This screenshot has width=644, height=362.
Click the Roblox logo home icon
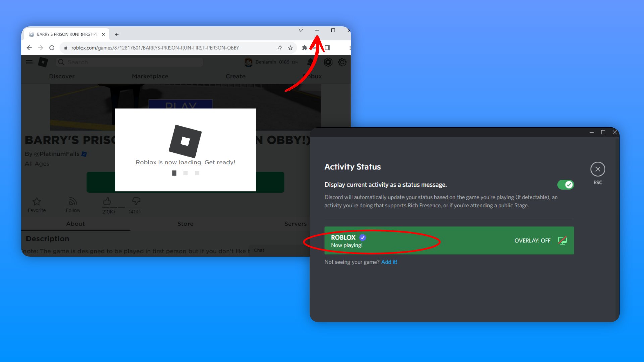tap(43, 62)
